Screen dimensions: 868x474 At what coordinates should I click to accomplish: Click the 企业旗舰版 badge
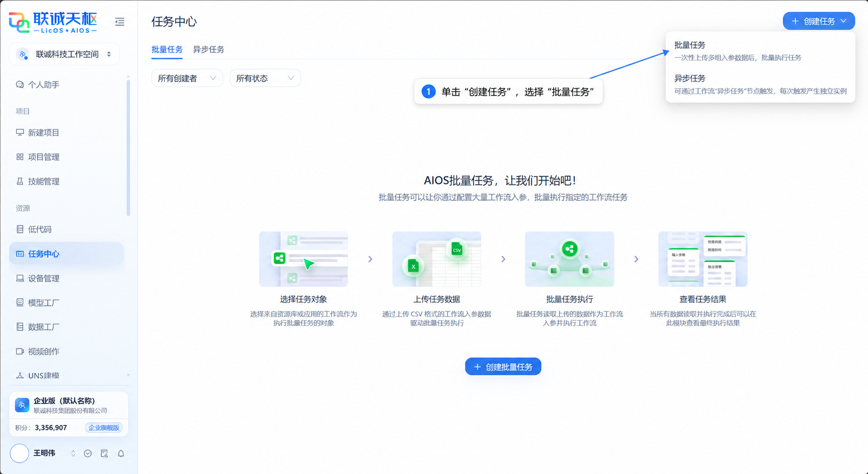pos(104,427)
